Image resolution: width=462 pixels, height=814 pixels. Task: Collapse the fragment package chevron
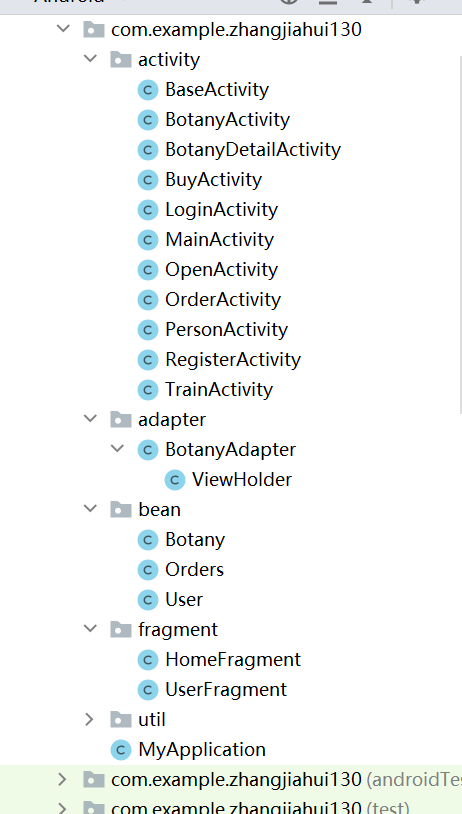90,629
